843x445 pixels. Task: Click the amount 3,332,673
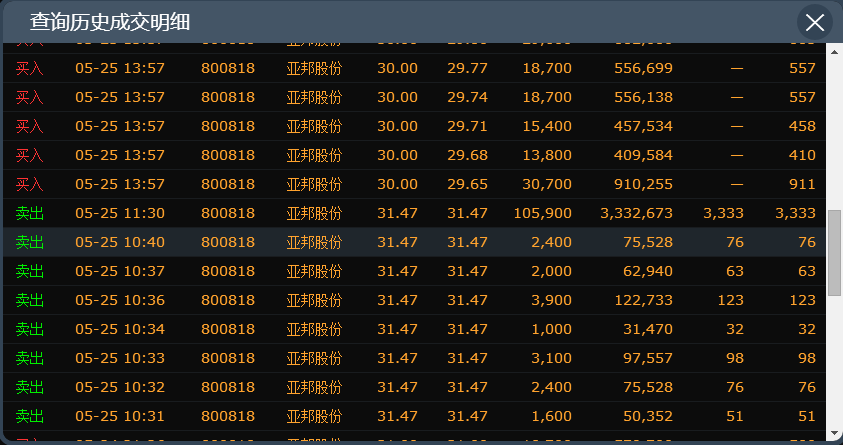coord(637,213)
